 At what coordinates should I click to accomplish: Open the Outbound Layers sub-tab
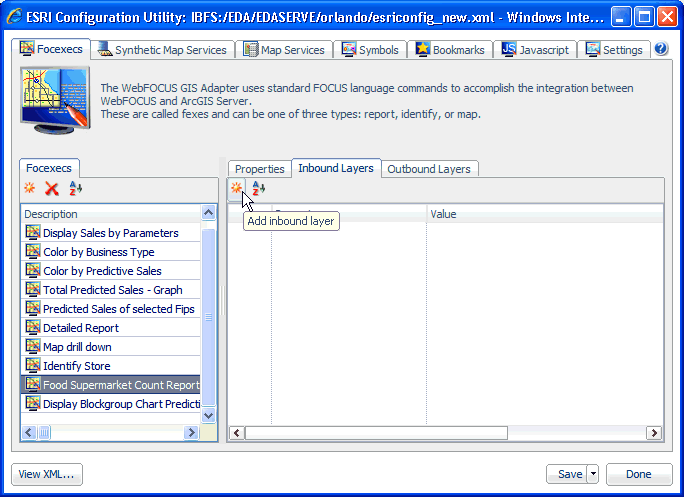pyautogui.click(x=429, y=169)
